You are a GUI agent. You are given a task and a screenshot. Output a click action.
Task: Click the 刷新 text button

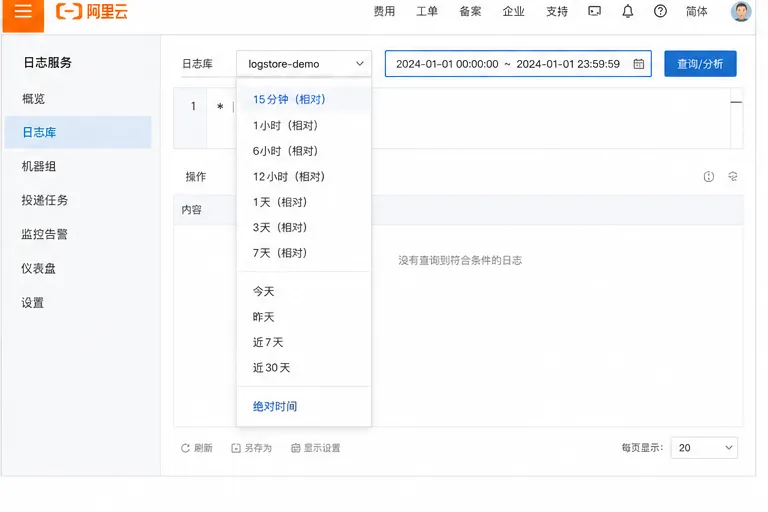[x=203, y=448]
